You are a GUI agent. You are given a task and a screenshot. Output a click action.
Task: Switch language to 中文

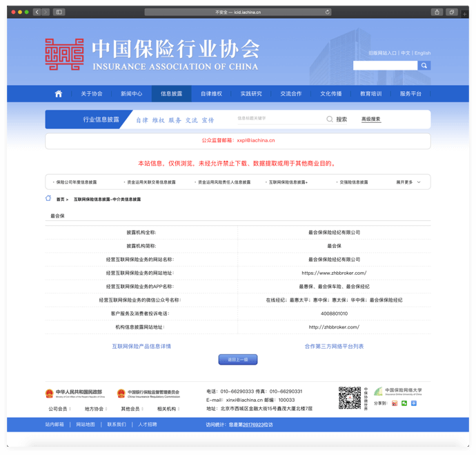[x=405, y=53]
